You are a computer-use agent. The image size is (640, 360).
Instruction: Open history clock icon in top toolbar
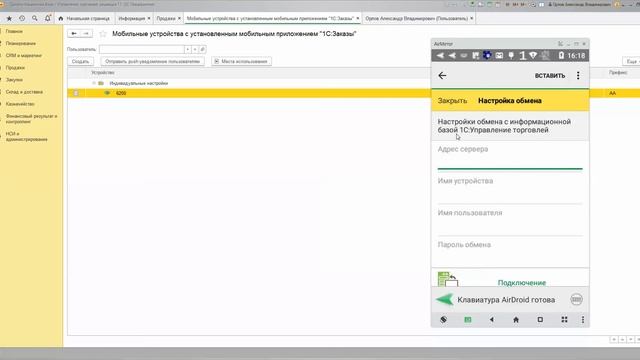22,18
